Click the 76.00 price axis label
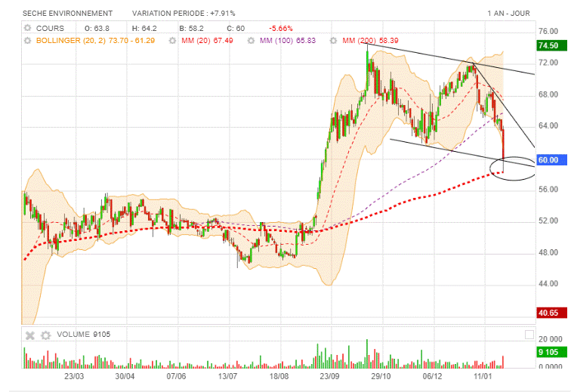Viewport: 571px width, 392px height. click(x=548, y=31)
